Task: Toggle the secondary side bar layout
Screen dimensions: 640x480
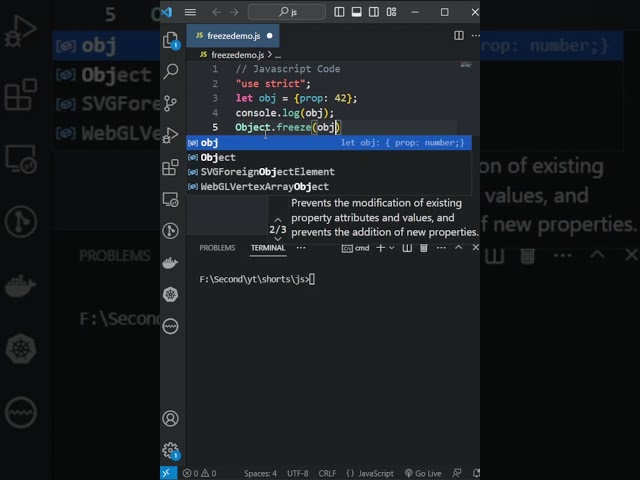Action: click(374, 12)
